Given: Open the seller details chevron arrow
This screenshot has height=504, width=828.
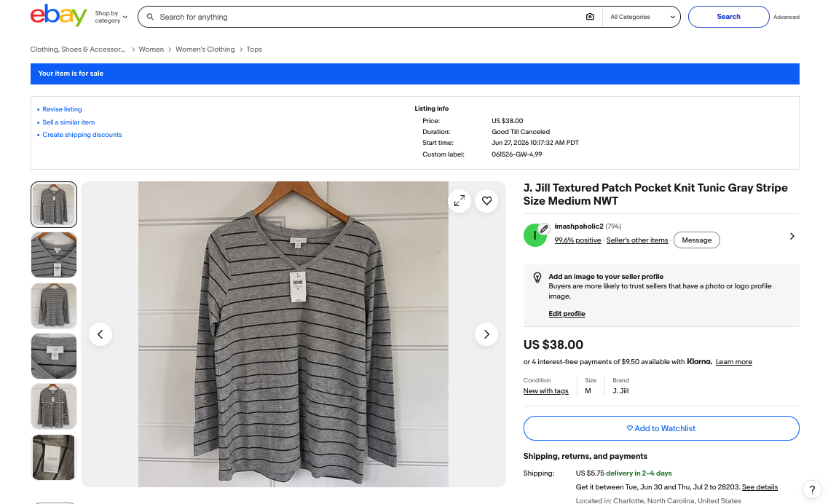Looking at the screenshot, I should click(x=792, y=236).
